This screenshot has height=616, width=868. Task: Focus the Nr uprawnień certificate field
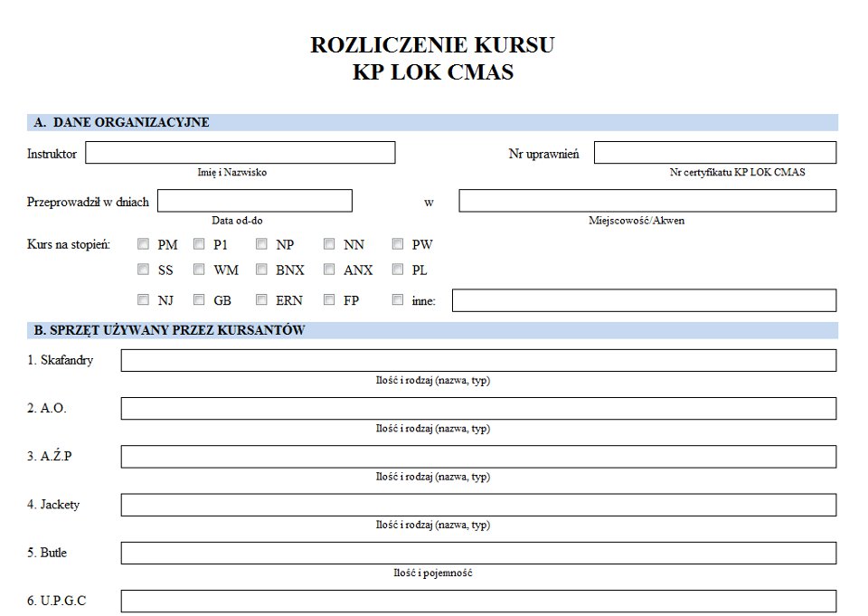tap(714, 153)
